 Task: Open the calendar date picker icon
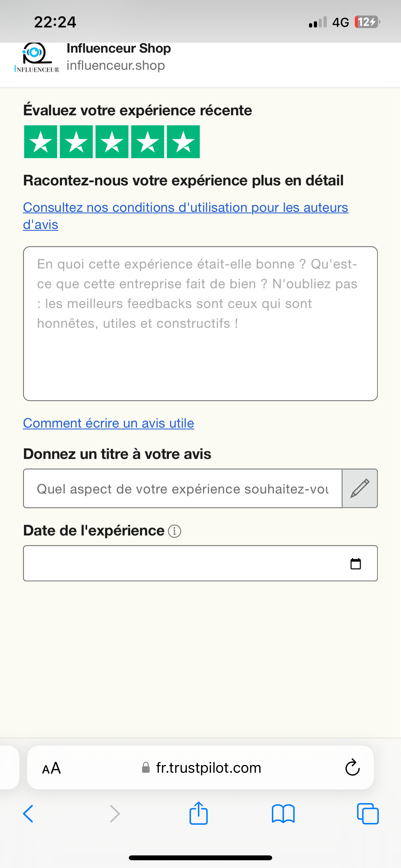(x=355, y=563)
